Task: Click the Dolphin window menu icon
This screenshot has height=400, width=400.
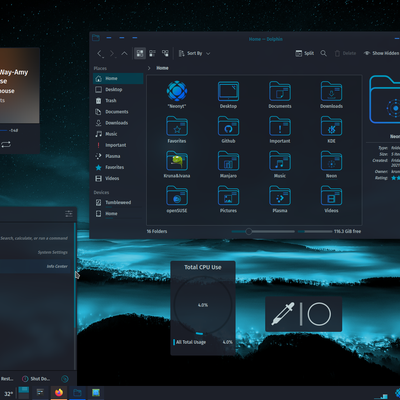Action: tap(96, 38)
